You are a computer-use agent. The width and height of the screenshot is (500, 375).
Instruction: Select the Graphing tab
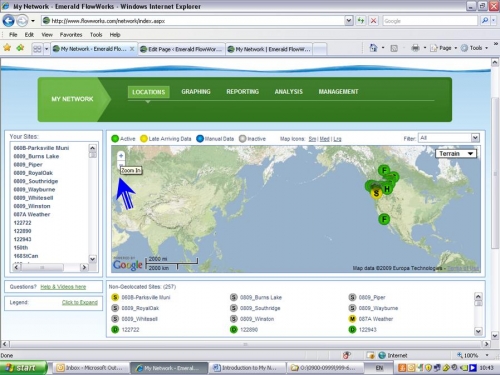[x=196, y=92]
